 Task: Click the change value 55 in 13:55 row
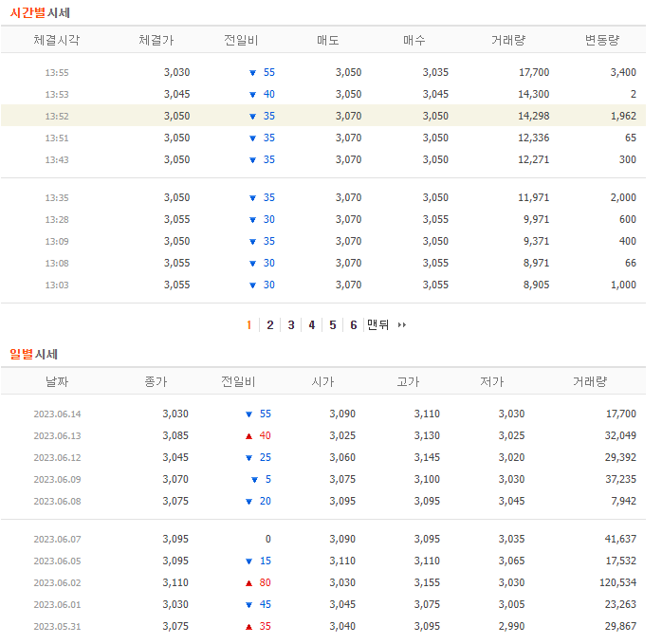269,72
